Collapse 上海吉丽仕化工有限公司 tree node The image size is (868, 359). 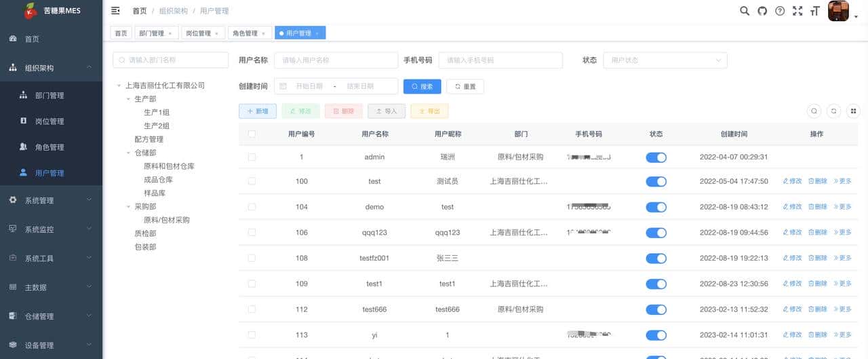[x=119, y=86]
